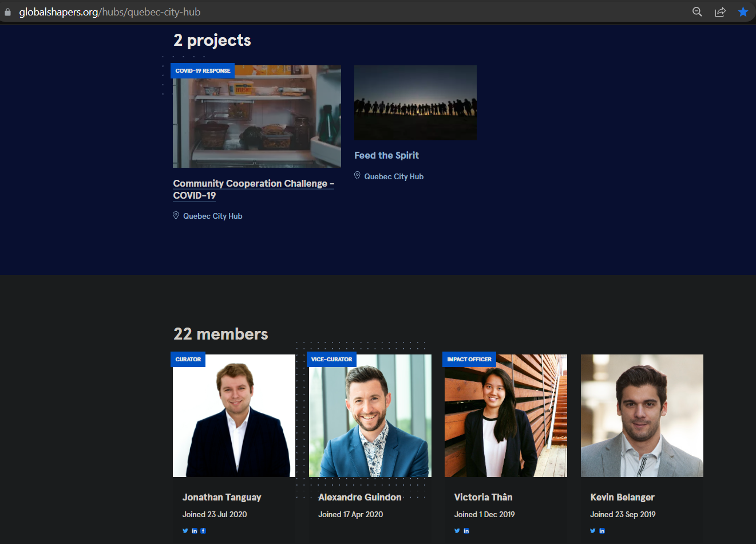756x544 pixels.
Task: Open Victoria Thân's LinkedIn icon
Action: [466, 531]
